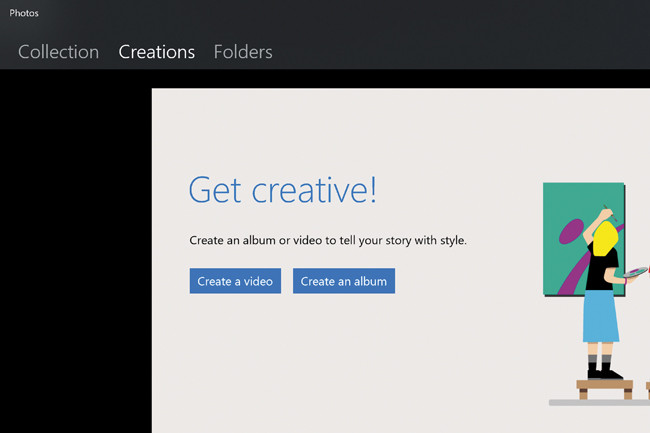Image resolution: width=650 pixels, height=433 pixels.
Task: Click the painter's blue skirt
Action: click(601, 318)
